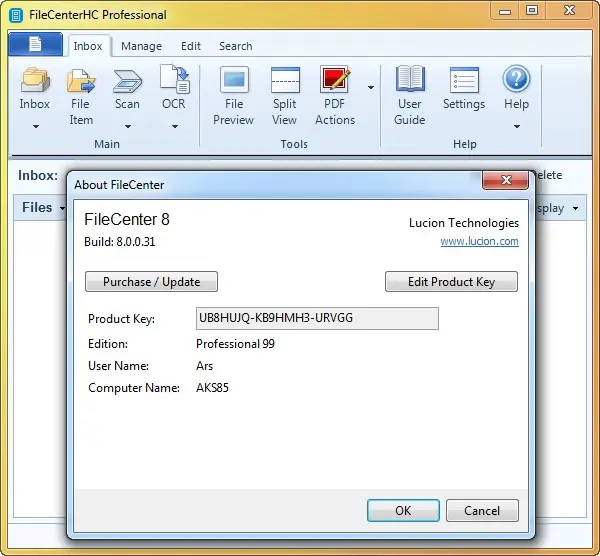Click the Help question mark icon
Image resolution: width=600 pixels, height=556 pixels.
tap(516, 79)
